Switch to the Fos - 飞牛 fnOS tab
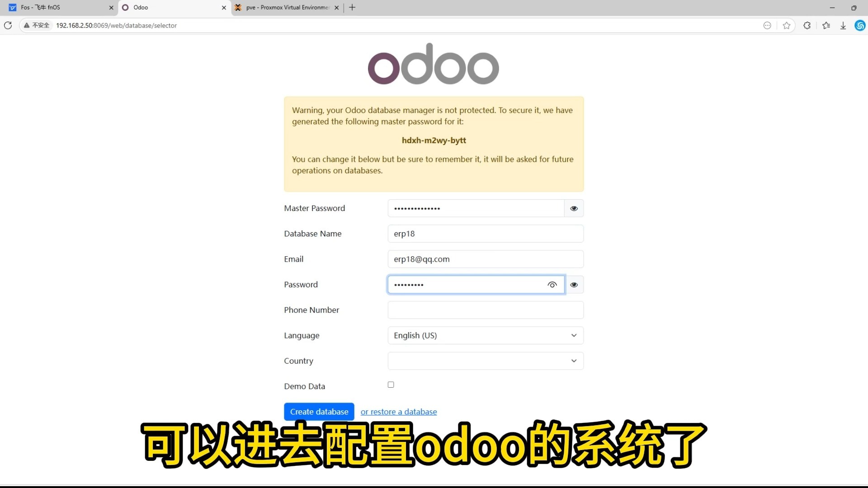Image resolution: width=868 pixels, height=488 pixels. pos(59,7)
